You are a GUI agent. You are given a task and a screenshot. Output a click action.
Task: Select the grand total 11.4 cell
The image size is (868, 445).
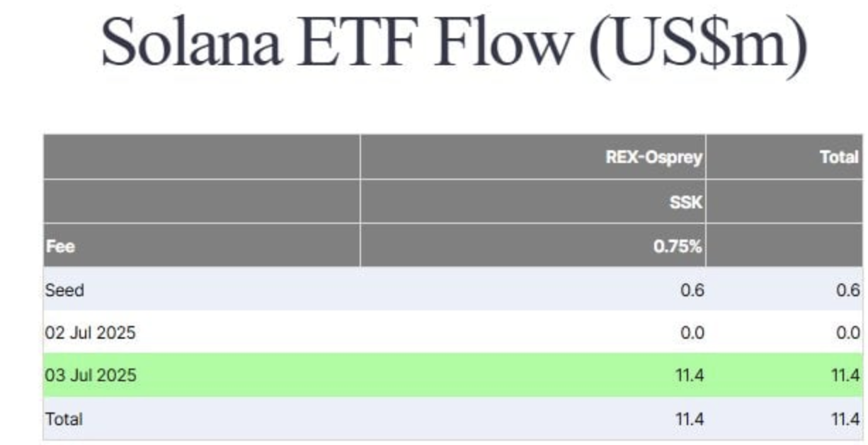(846, 419)
